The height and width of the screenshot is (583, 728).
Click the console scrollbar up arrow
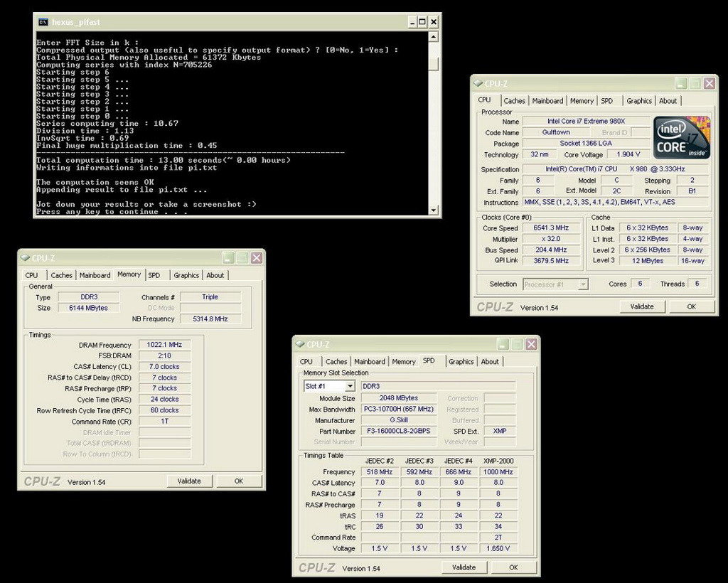point(433,36)
